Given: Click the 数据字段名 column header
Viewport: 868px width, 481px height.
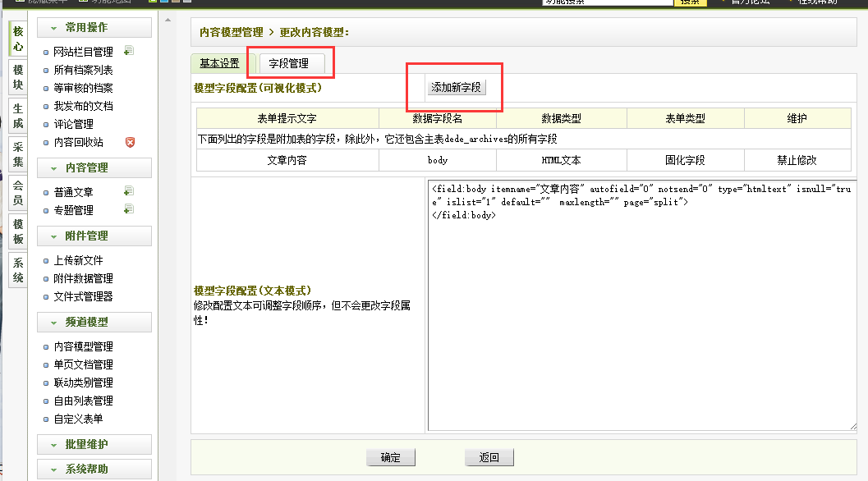Looking at the screenshot, I should coord(438,118).
